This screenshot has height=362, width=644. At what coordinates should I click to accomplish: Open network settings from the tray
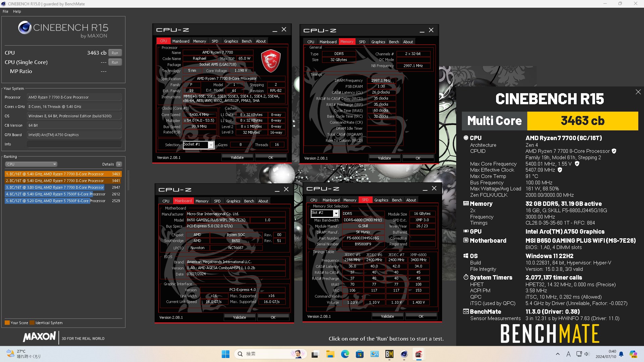pyautogui.click(x=579, y=354)
